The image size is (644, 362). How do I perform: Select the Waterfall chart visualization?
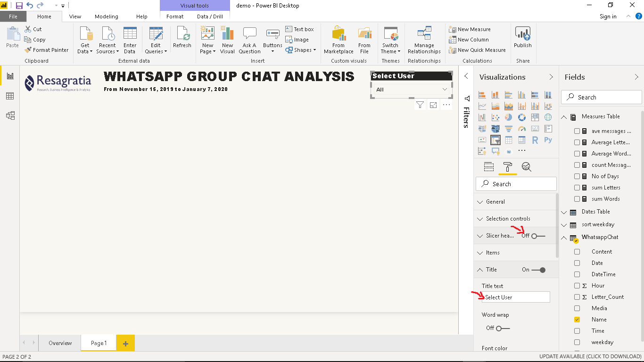coord(482,117)
